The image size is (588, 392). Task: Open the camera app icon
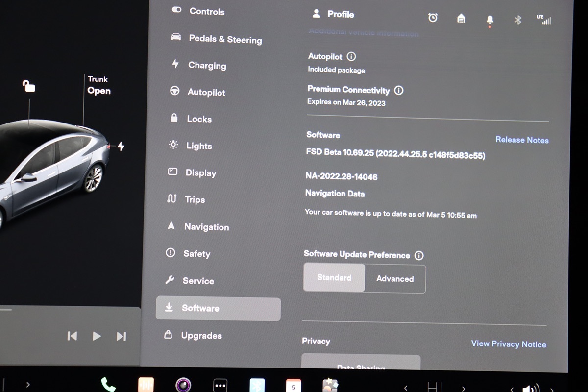[183, 385]
